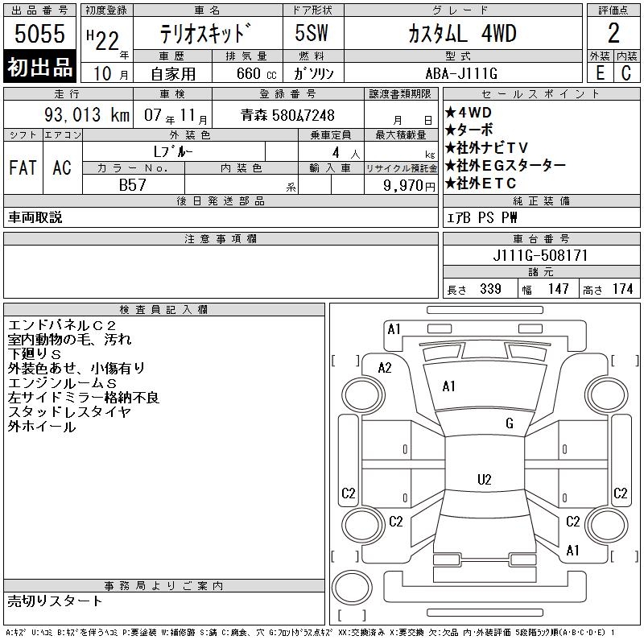Click the genuine equipment エアB PS PW
The image size is (644, 644).
coord(481,217)
